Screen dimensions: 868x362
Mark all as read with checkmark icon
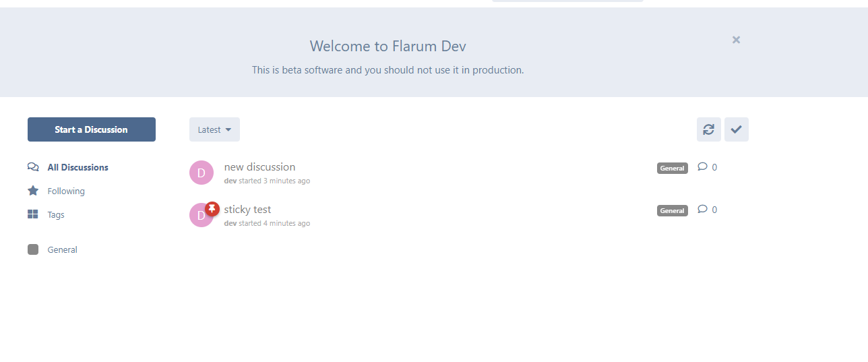736,129
